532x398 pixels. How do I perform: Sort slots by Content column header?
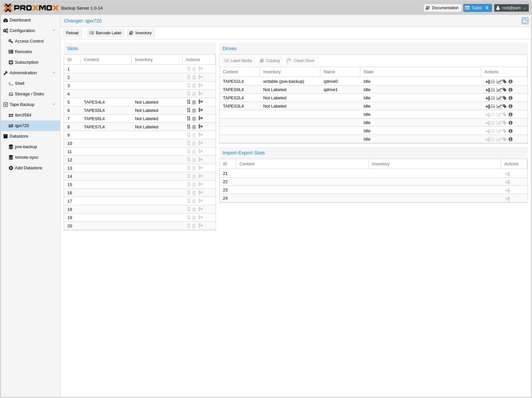click(106, 60)
